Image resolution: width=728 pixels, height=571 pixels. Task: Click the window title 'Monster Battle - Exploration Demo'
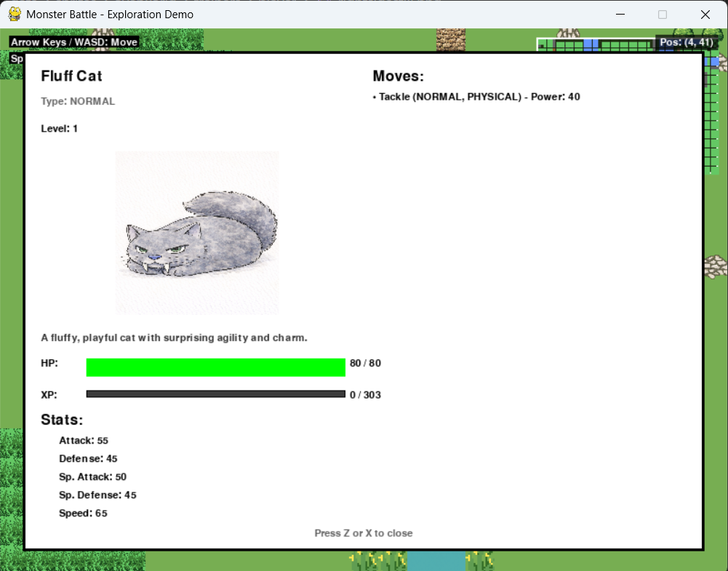(x=110, y=15)
